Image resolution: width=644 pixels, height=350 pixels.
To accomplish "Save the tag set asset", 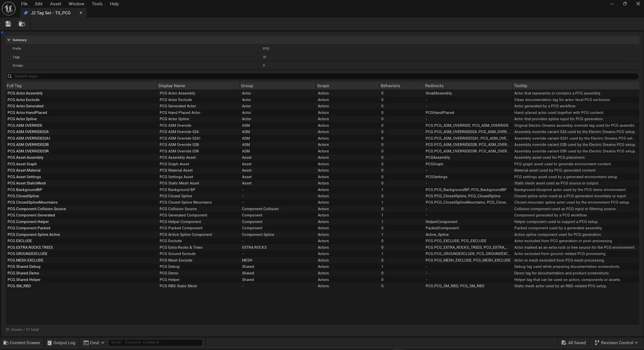I will pyautogui.click(x=8, y=24).
